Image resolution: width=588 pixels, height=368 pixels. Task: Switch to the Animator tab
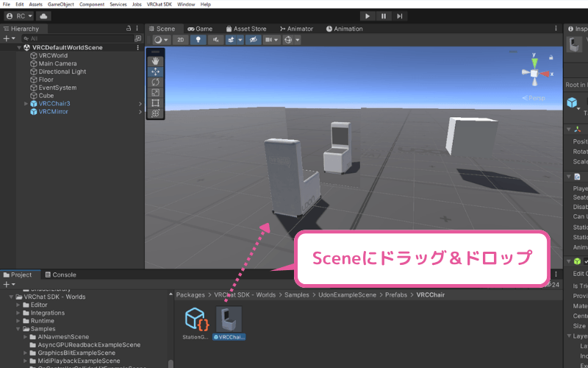tap(296, 29)
